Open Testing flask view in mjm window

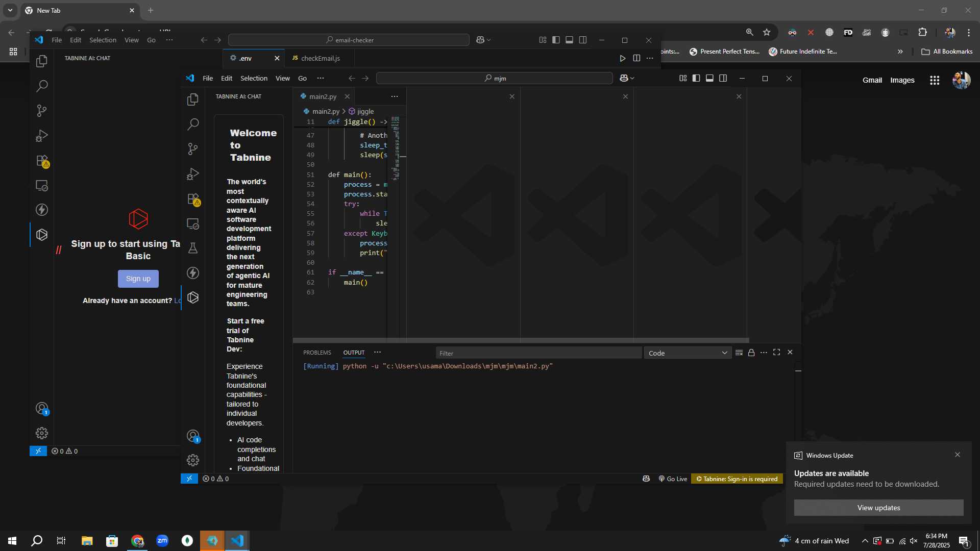[193, 248]
